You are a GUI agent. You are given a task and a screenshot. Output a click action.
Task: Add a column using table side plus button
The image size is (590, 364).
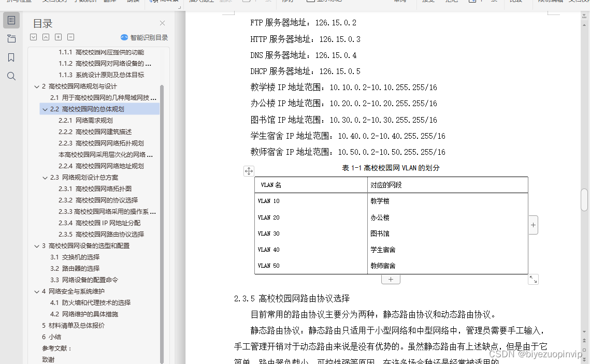click(533, 225)
